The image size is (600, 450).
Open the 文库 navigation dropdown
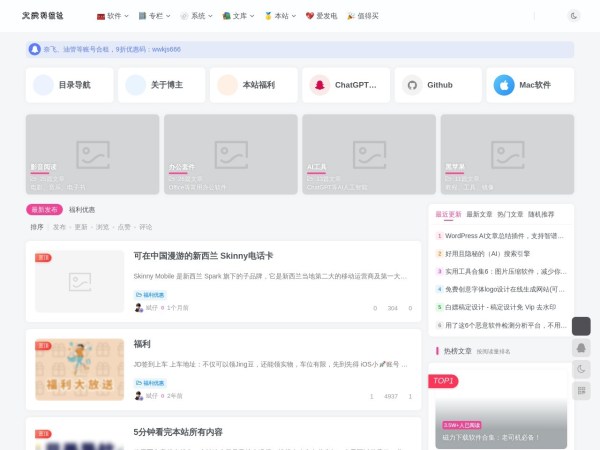point(238,16)
